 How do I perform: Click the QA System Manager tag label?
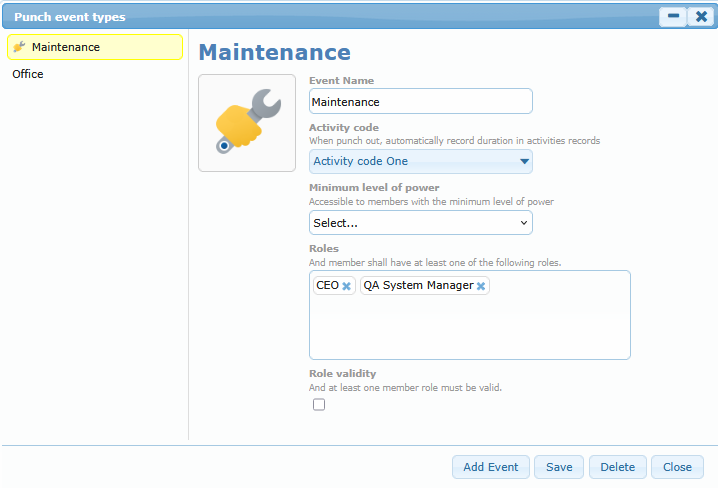tap(418, 285)
